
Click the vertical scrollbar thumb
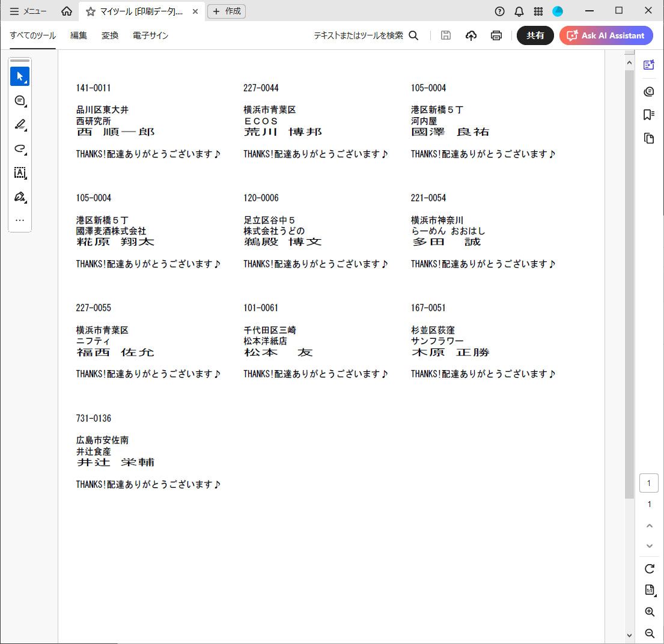click(x=629, y=284)
